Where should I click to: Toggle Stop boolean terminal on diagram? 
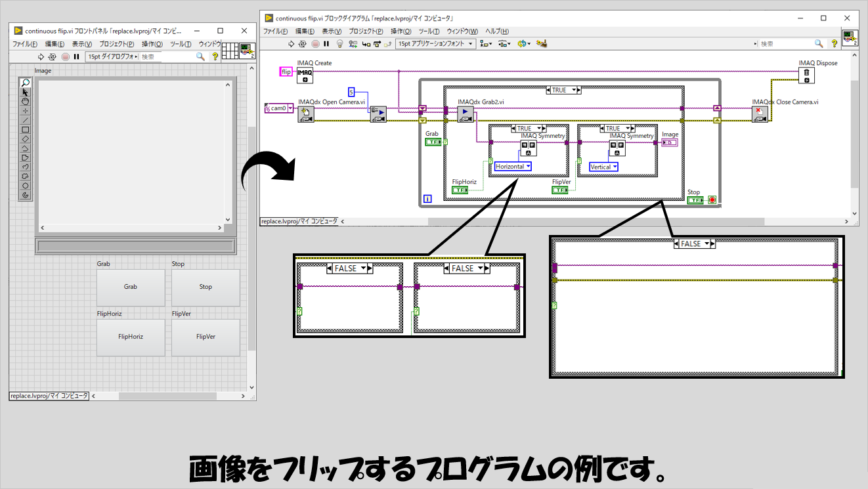tap(695, 200)
